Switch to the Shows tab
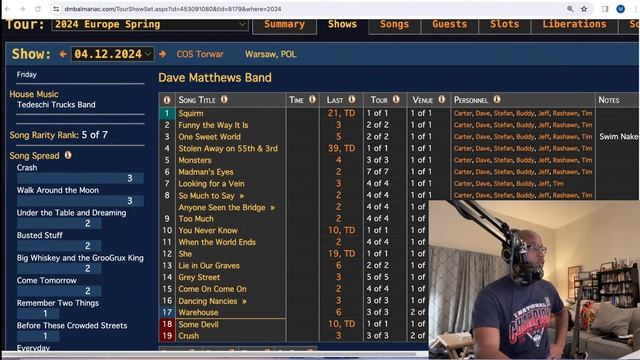Screen dimensions: 640x360 [342, 24]
